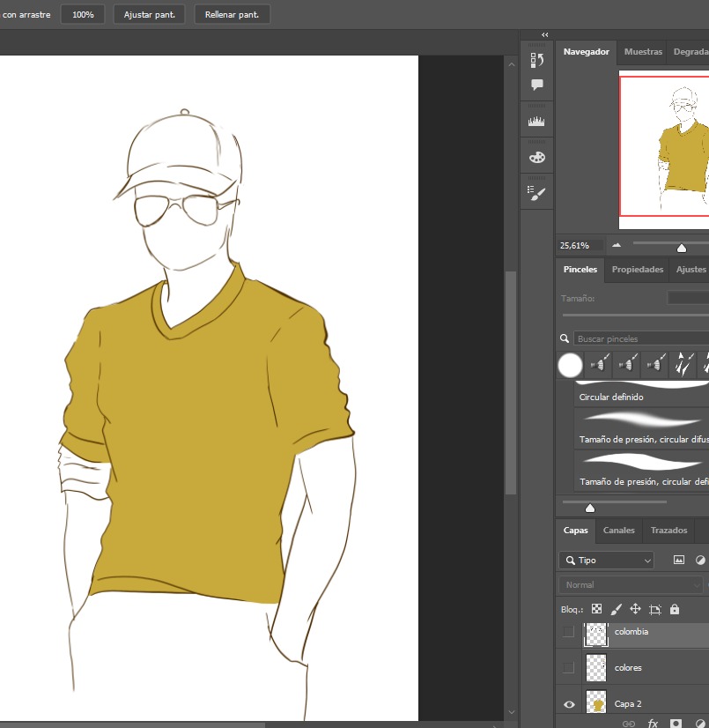This screenshot has height=728, width=709.
Task: Open the Color palette panel icon
Action: [537, 158]
